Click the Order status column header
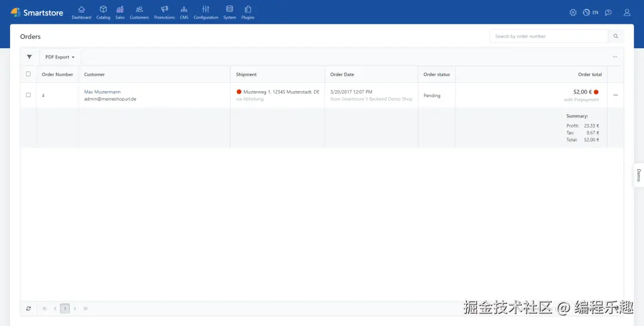Viewport: 644px width, 326px height. click(x=436, y=74)
